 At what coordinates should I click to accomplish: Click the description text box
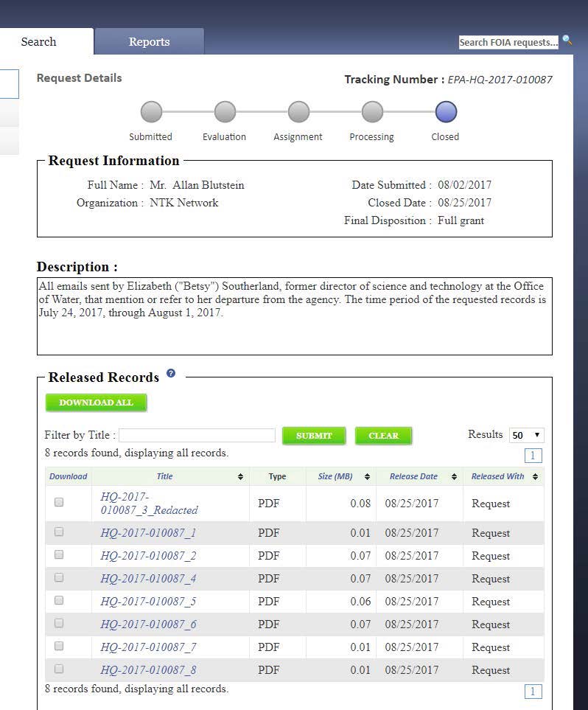point(295,316)
